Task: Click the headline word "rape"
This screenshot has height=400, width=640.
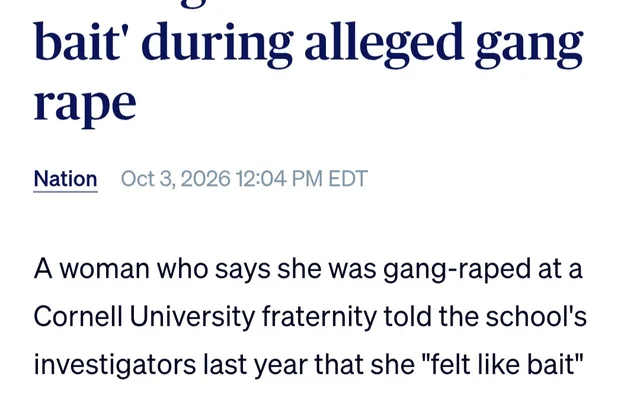Action: (84, 104)
